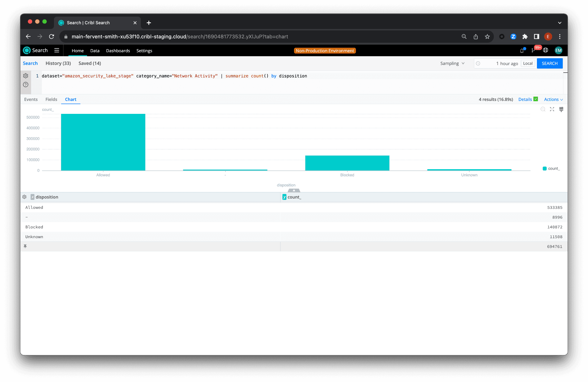This screenshot has width=588, height=382.
Task: Toggle the y-axis marker on count_ column
Action: point(284,197)
